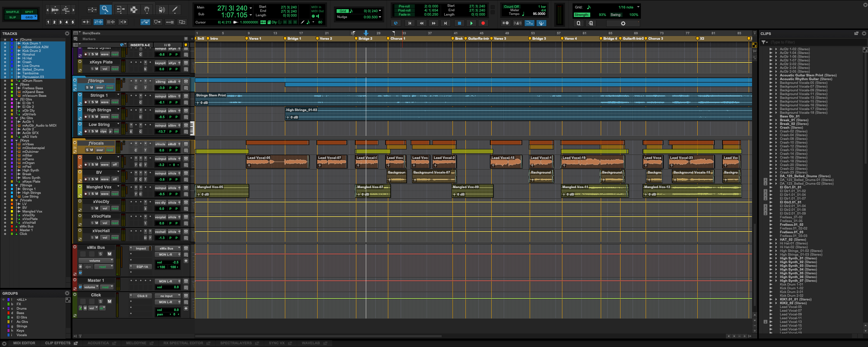Image resolution: width=868 pixels, height=347 pixels.
Task: Open the Tracks list menu arrow
Action: point(67,34)
